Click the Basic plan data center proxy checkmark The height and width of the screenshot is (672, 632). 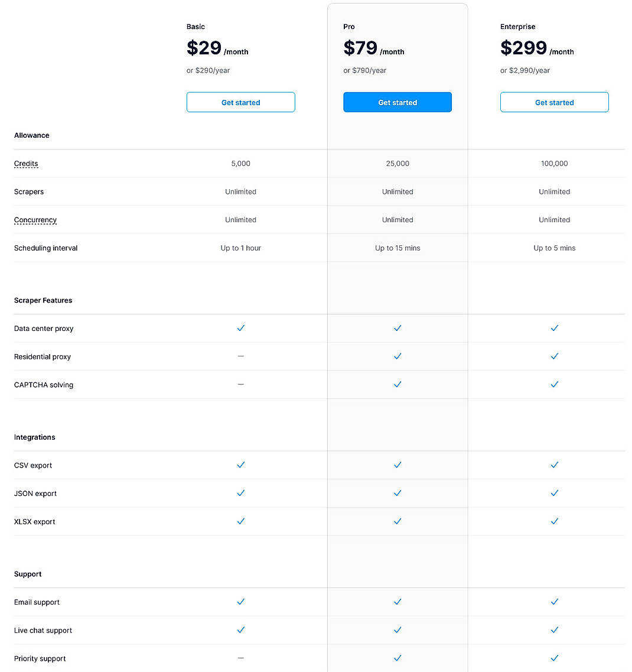click(x=240, y=328)
